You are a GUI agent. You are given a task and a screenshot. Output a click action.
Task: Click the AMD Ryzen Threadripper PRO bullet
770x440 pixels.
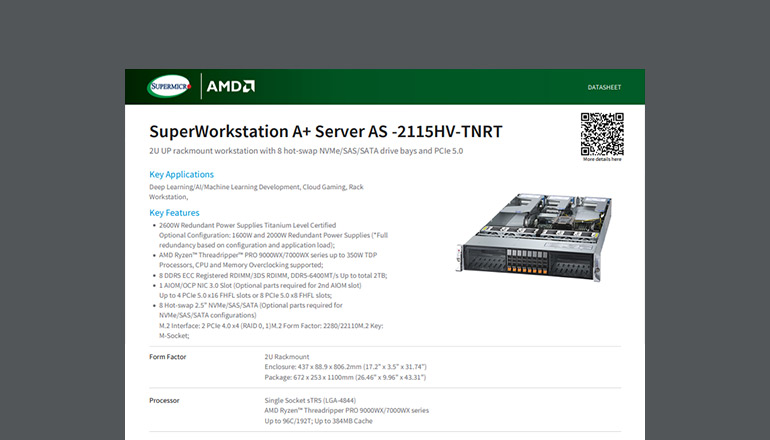tap(264, 257)
